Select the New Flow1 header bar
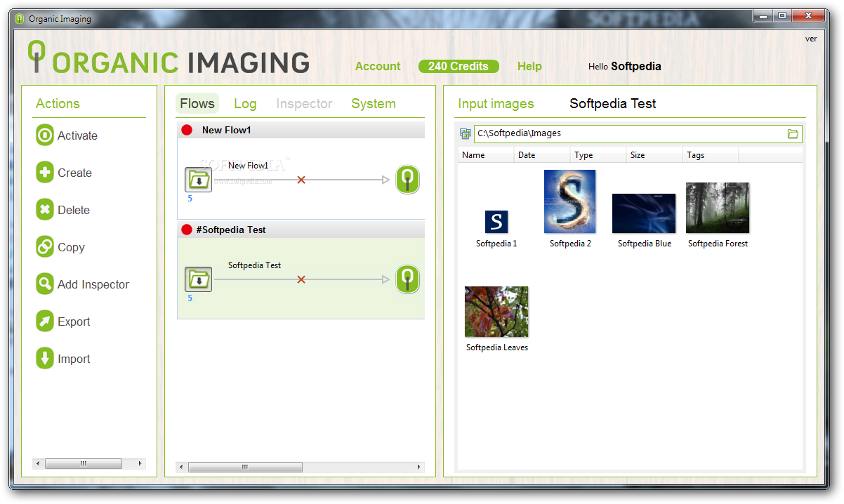The image size is (844, 504). coord(301,130)
